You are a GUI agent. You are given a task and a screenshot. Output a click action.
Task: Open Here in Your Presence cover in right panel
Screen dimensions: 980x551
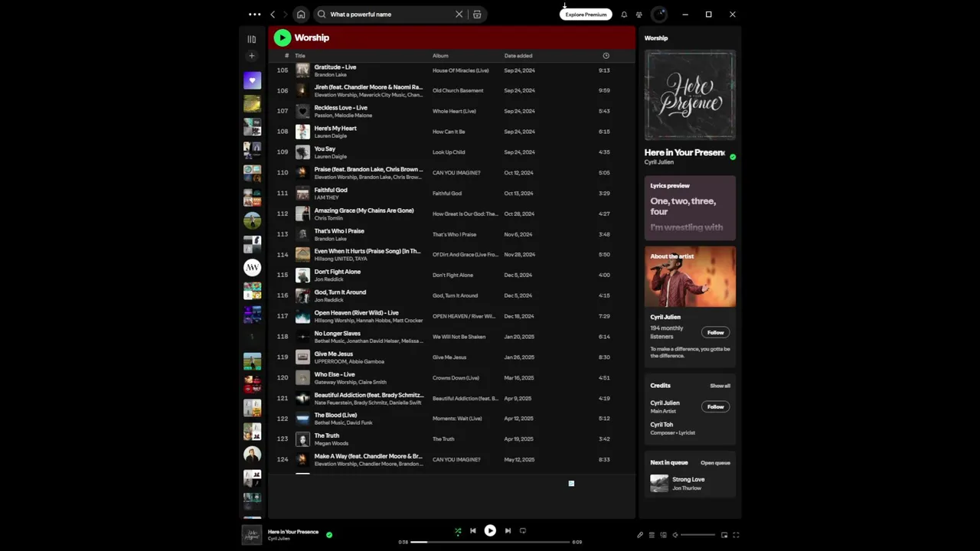[x=690, y=95]
